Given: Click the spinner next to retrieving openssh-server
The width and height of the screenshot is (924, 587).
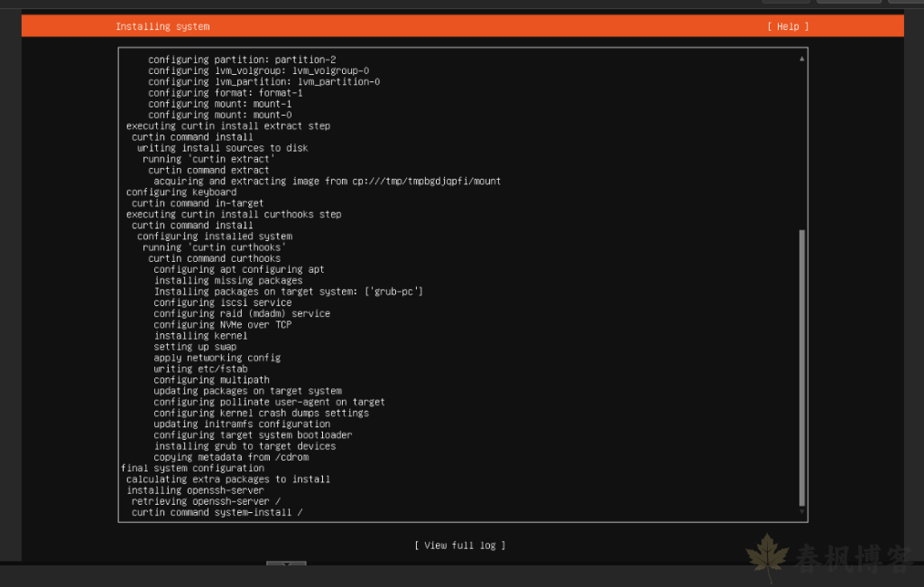Looking at the screenshot, I should point(278,501).
